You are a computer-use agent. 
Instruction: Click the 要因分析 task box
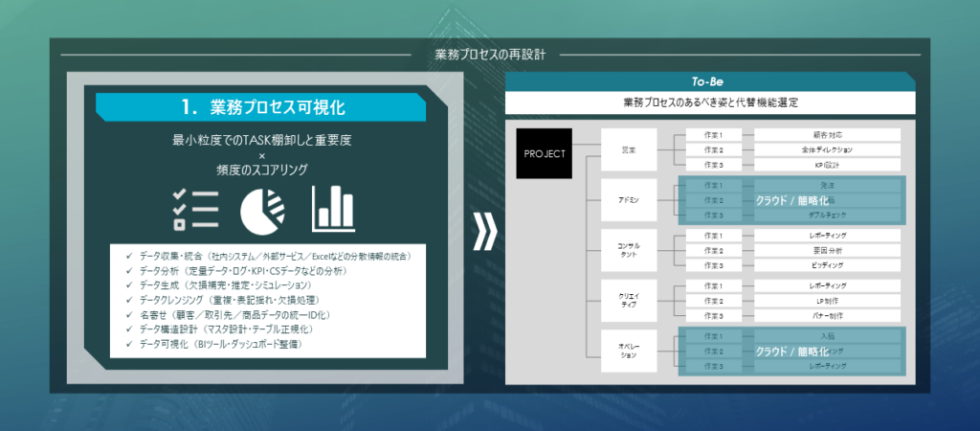click(x=827, y=250)
